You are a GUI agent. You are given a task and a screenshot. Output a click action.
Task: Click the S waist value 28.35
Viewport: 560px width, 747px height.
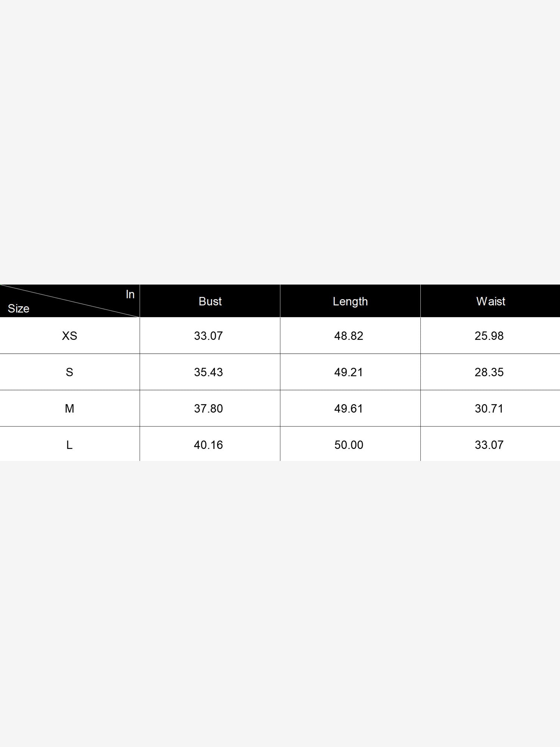coord(489,372)
